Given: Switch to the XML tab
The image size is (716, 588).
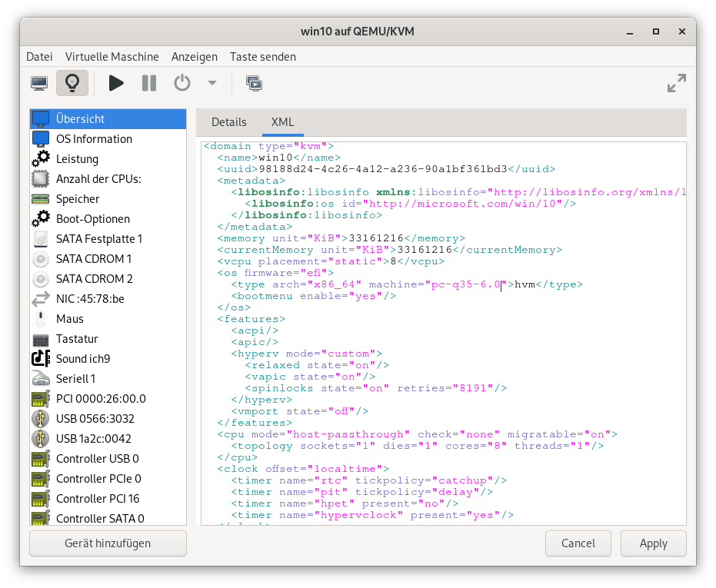Looking at the screenshot, I should (283, 122).
